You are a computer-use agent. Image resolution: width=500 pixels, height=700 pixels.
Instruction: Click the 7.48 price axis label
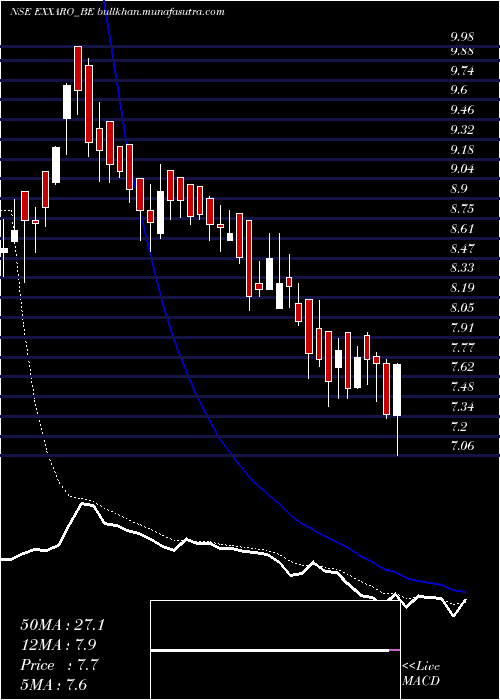462,387
